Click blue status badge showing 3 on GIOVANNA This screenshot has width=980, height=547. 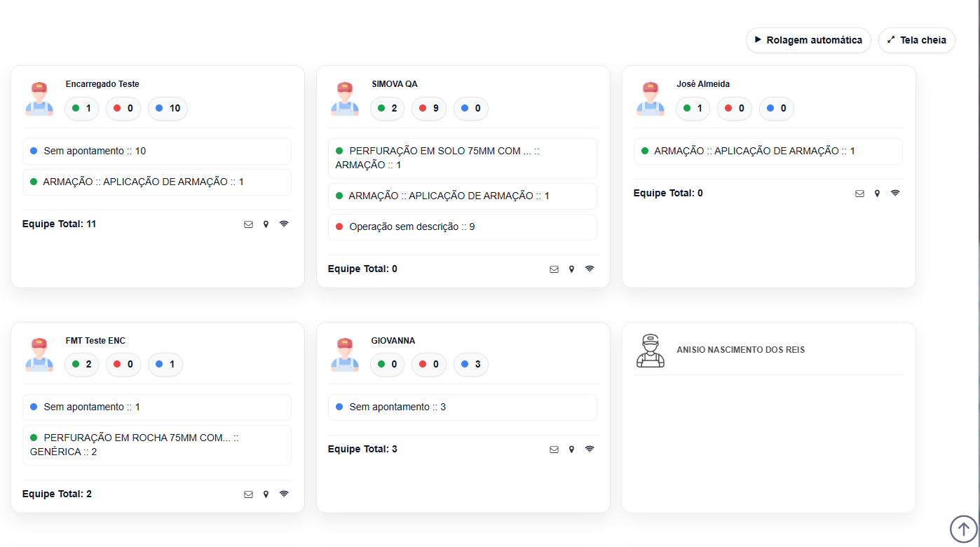[x=470, y=365]
